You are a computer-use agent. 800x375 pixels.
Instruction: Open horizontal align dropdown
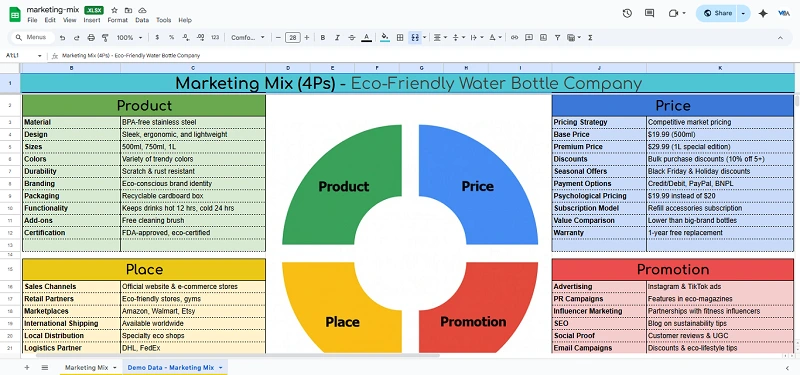click(439, 38)
